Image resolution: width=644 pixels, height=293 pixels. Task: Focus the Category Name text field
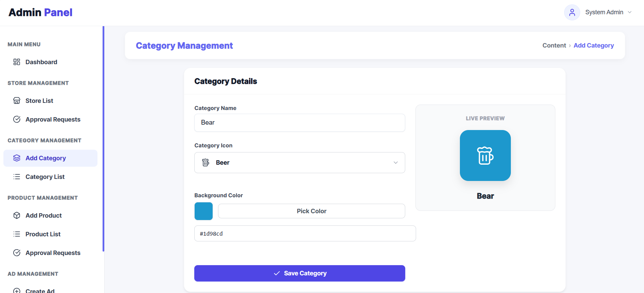[299, 123]
